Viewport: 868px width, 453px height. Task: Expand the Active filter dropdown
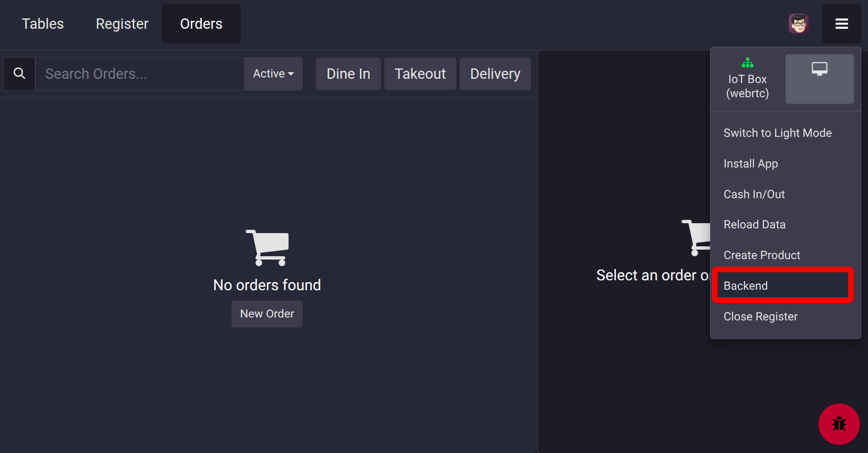click(x=273, y=74)
